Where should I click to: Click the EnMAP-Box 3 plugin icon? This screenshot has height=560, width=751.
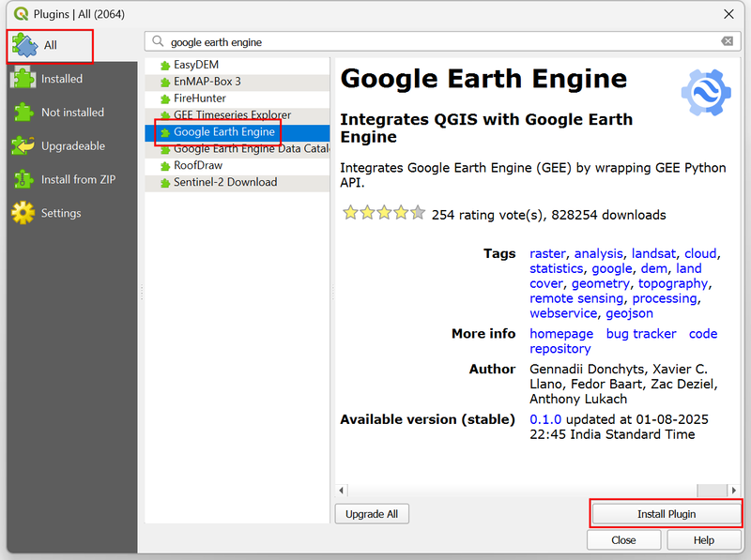tap(165, 82)
